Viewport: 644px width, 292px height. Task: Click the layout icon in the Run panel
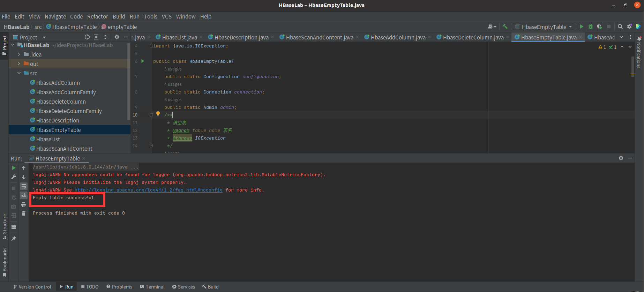[x=14, y=227]
